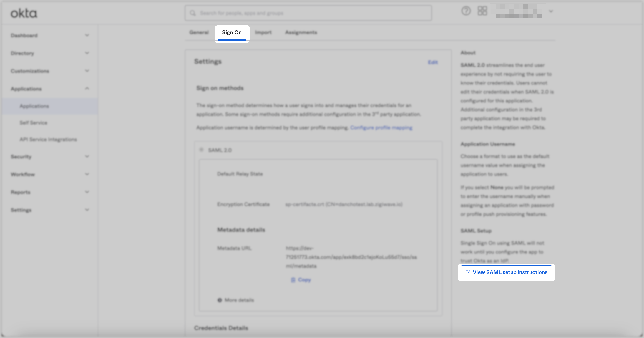644x338 pixels.
Task: Open the General tab
Action: (x=199, y=32)
